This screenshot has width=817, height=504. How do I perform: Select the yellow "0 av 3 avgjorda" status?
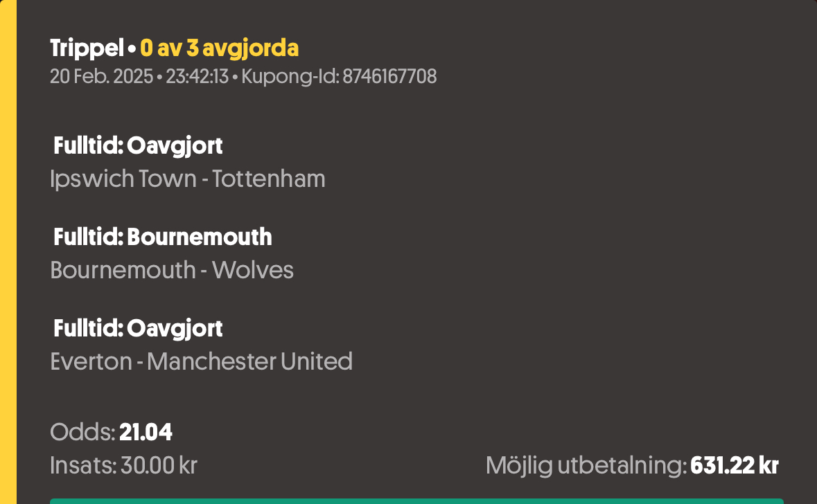[220, 48]
